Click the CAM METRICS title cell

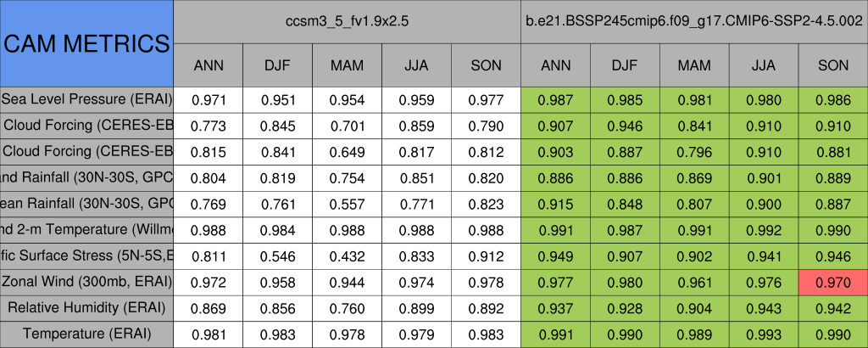86,42
